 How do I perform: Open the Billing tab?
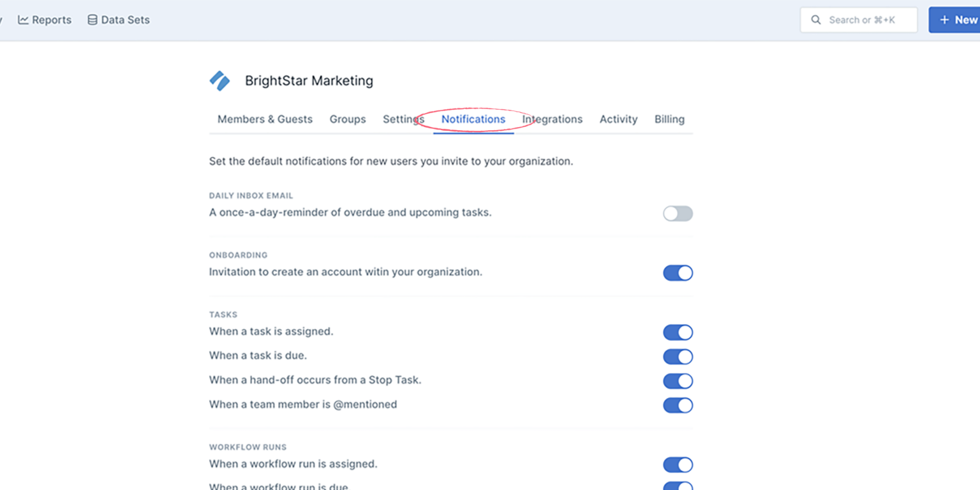click(669, 119)
